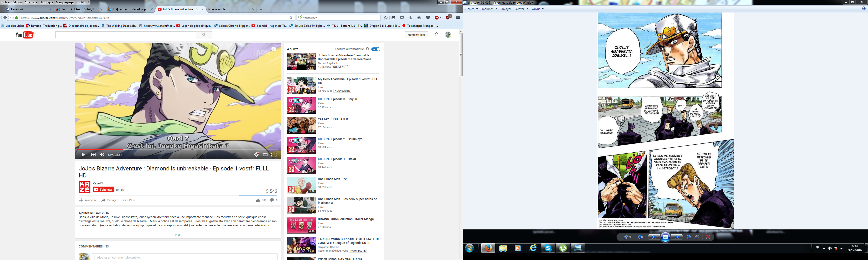This screenshot has width=868, height=260.
Task: Open Firefox Marque-pages menu
Action: tap(65, 2)
